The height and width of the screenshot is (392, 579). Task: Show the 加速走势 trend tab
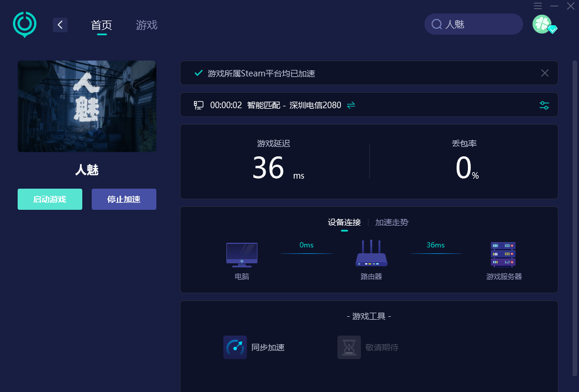pos(391,222)
